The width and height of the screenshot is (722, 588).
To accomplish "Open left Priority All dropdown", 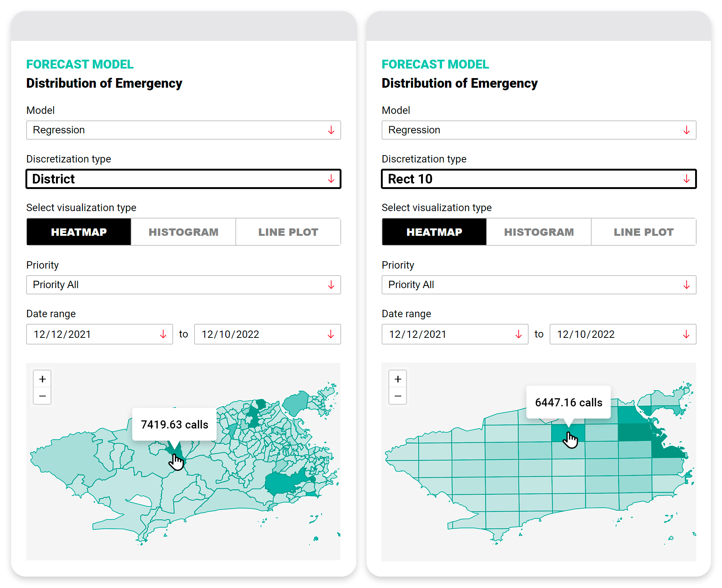I will tap(183, 285).
